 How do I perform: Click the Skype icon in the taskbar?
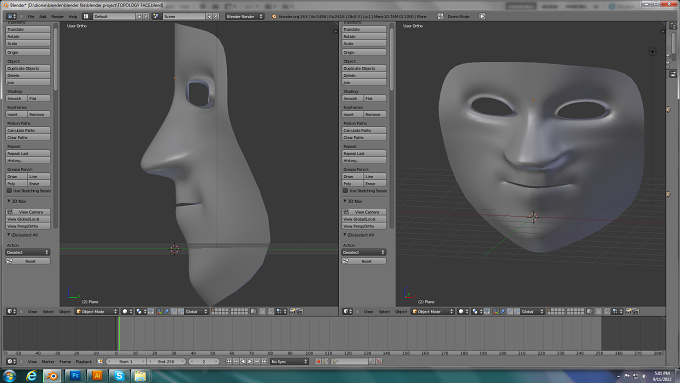tap(119, 376)
